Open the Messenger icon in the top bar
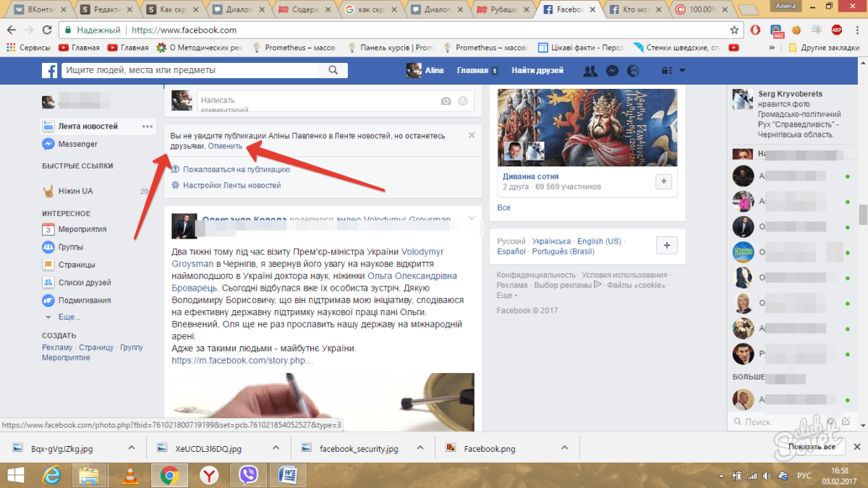Screen dimensions: 868x488 point(612,71)
